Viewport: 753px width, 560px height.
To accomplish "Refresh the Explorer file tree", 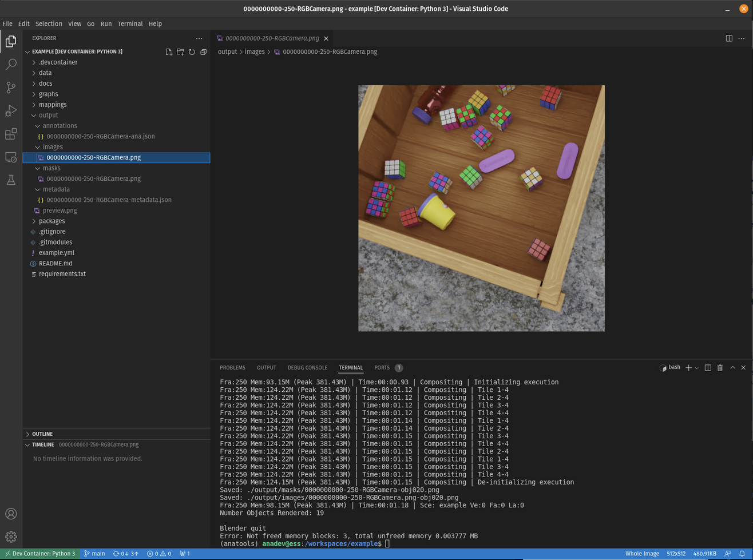I will [x=192, y=52].
